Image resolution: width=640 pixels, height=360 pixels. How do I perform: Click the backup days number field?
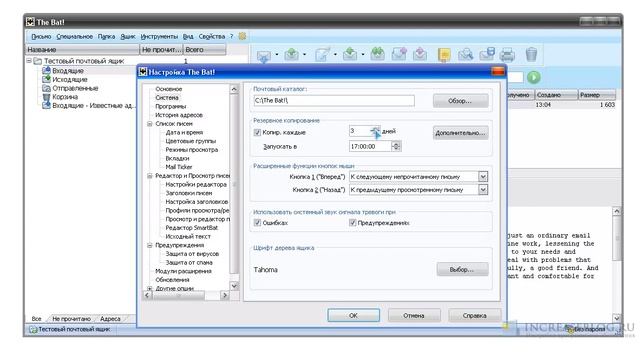360,131
